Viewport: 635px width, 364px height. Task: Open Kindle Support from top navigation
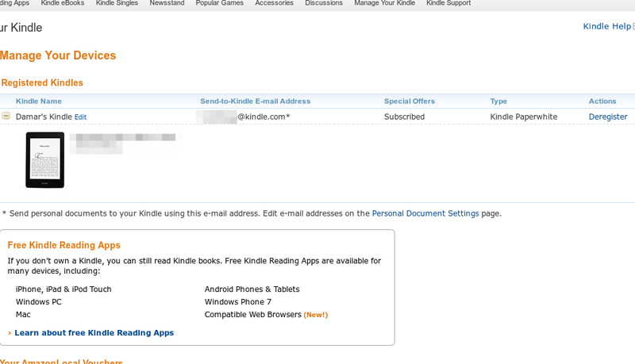click(448, 3)
